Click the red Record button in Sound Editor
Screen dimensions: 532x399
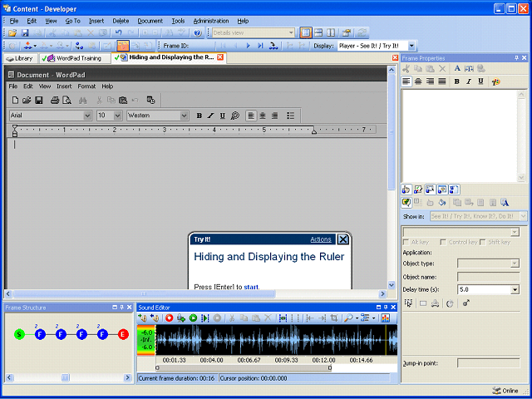[169, 318]
